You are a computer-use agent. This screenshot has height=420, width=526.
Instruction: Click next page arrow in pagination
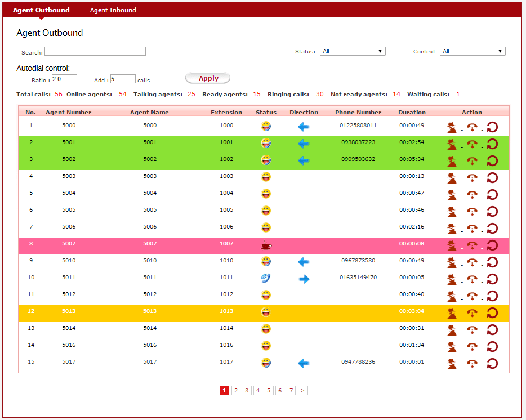302,391
